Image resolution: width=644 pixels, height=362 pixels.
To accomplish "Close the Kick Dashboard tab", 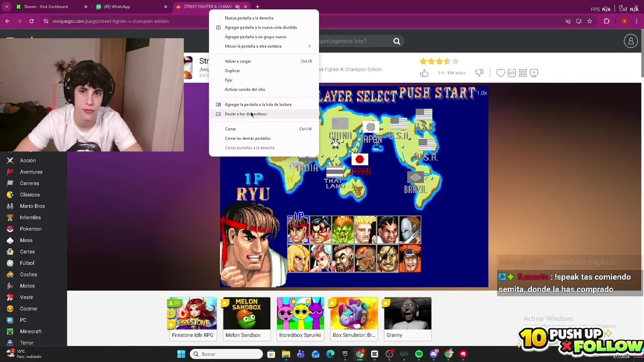I will [x=86, y=7].
